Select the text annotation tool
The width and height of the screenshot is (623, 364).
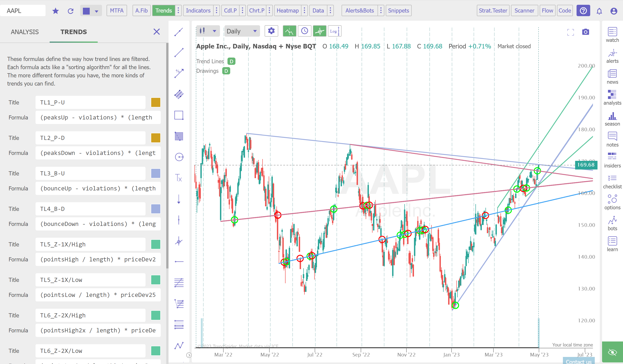click(179, 178)
